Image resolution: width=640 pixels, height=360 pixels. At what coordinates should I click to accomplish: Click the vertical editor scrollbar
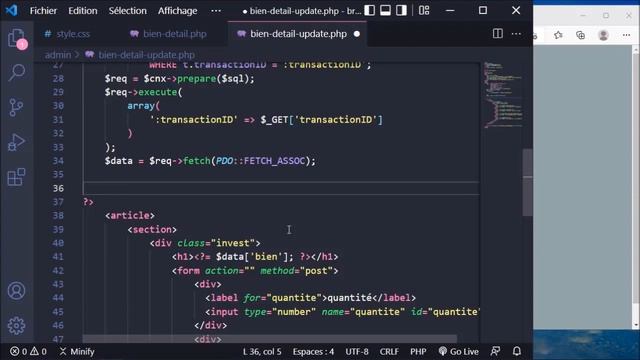pos(527,183)
